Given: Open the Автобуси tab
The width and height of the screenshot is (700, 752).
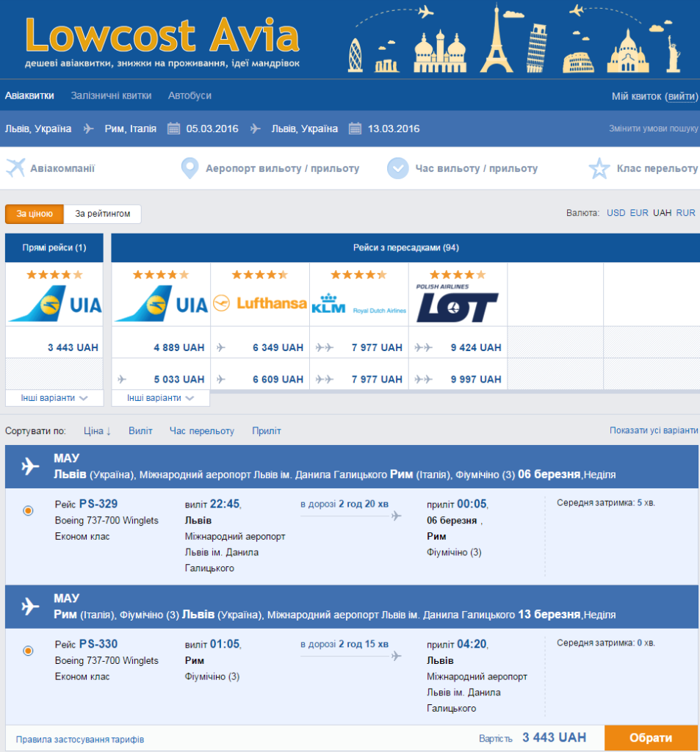Looking at the screenshot, I should (190, 95).
